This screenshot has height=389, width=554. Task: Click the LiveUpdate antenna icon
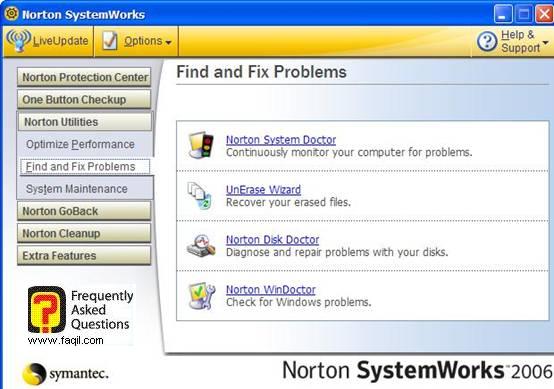pyautogui.click(x=18, y=40)
